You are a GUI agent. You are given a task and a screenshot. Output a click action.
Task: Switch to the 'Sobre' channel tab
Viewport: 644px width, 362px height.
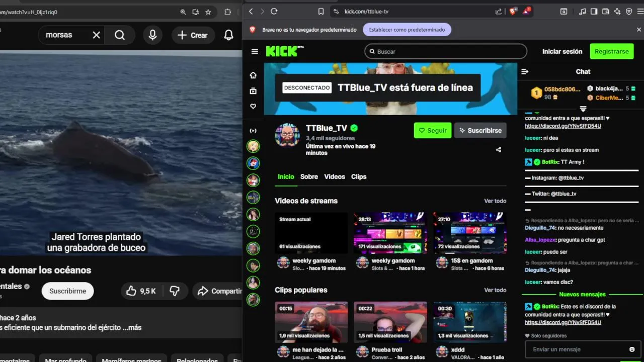coord(309,176)
